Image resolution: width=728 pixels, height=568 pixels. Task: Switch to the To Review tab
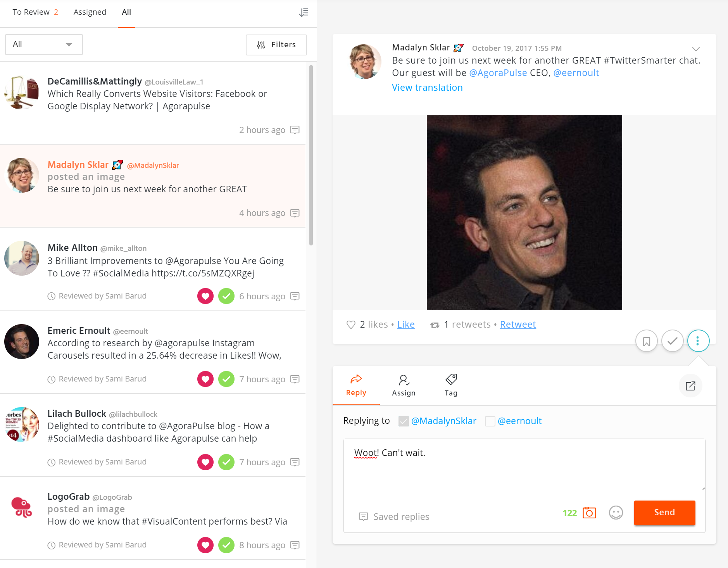(x=35, y=12)
